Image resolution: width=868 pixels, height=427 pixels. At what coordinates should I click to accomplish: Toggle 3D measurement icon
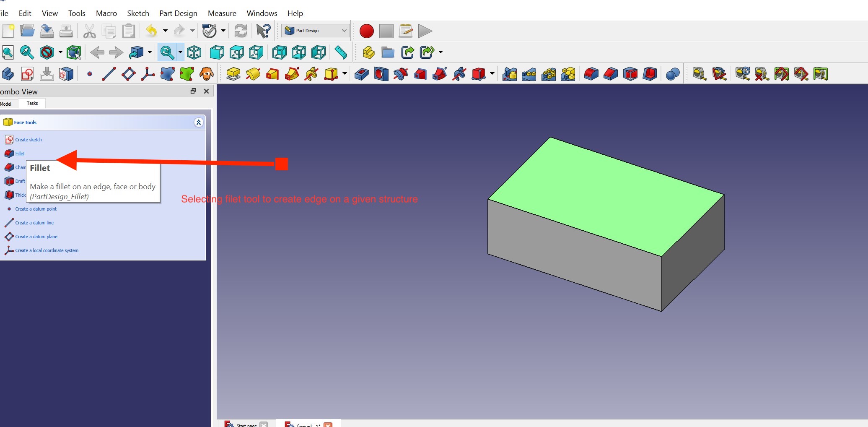[x=801, y=74]
